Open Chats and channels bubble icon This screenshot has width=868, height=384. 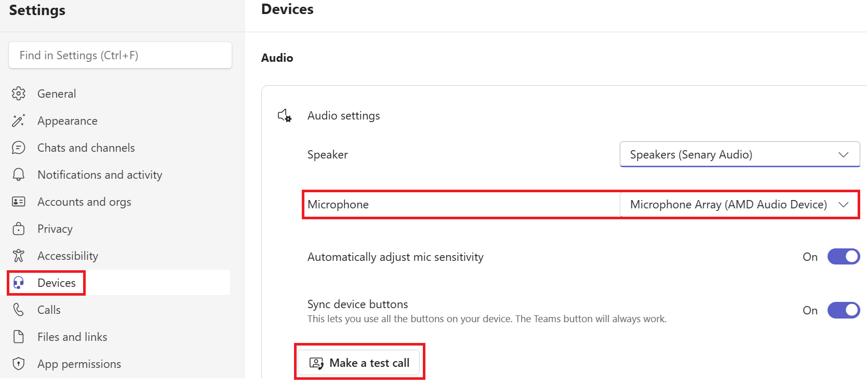coord(19,148)
